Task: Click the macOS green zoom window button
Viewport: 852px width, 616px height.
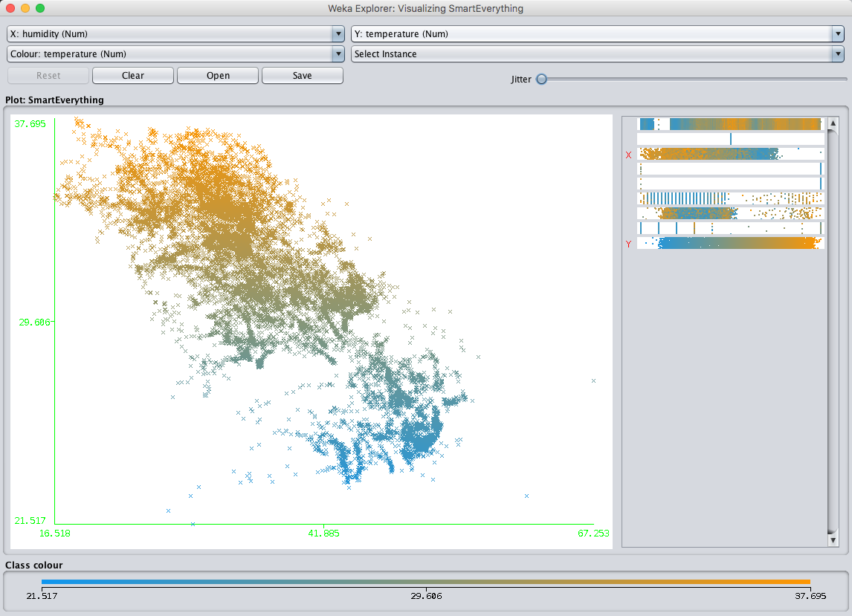Action: tap(40, 8)
